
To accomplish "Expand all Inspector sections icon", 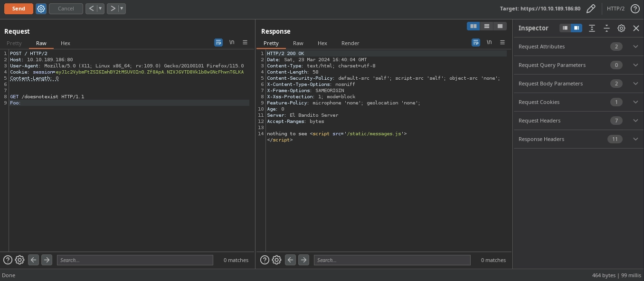I will [592, 28].
